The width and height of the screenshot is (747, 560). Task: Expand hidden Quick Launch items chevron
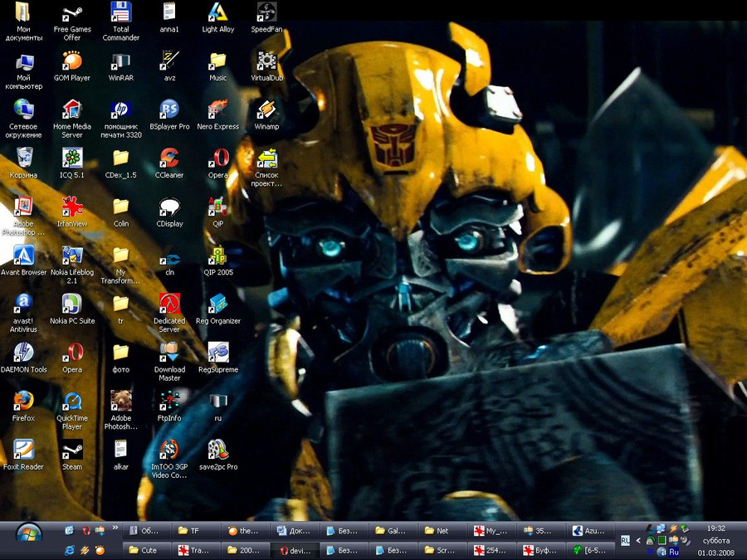115,528
